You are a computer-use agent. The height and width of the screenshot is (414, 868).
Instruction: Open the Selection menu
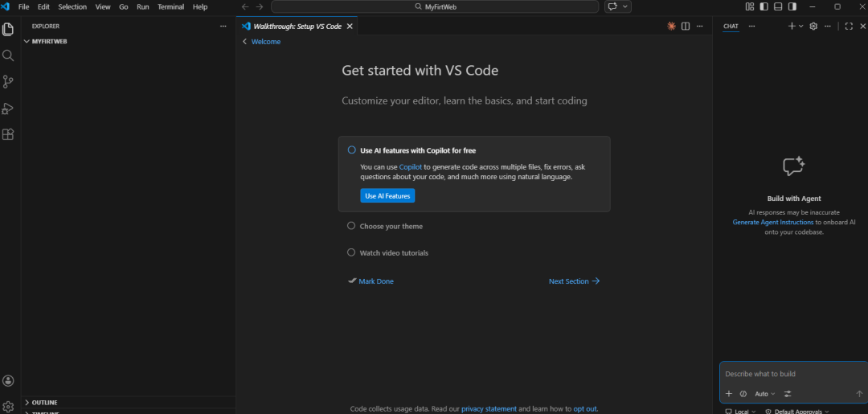pyautogui.click(x=72, y=6)
